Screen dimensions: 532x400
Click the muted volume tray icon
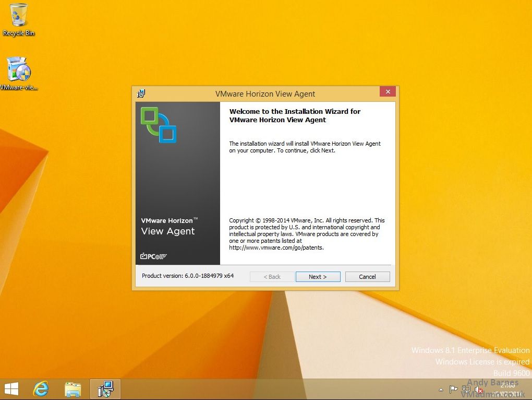(x=479, y=390)
